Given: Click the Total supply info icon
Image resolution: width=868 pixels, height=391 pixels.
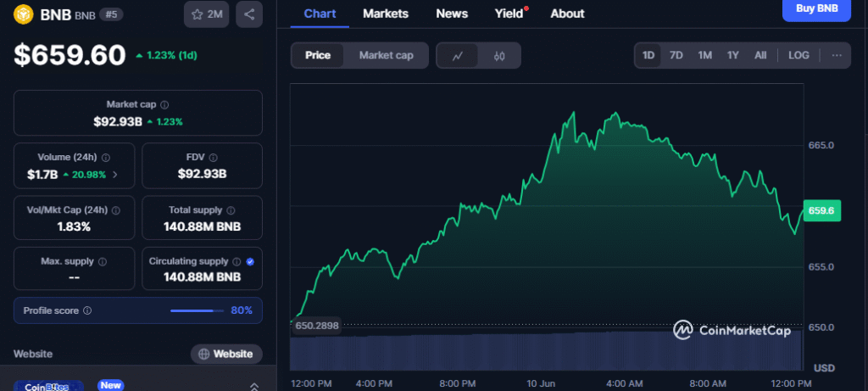Looking at the screenshot, I should [x=231, y=210].
